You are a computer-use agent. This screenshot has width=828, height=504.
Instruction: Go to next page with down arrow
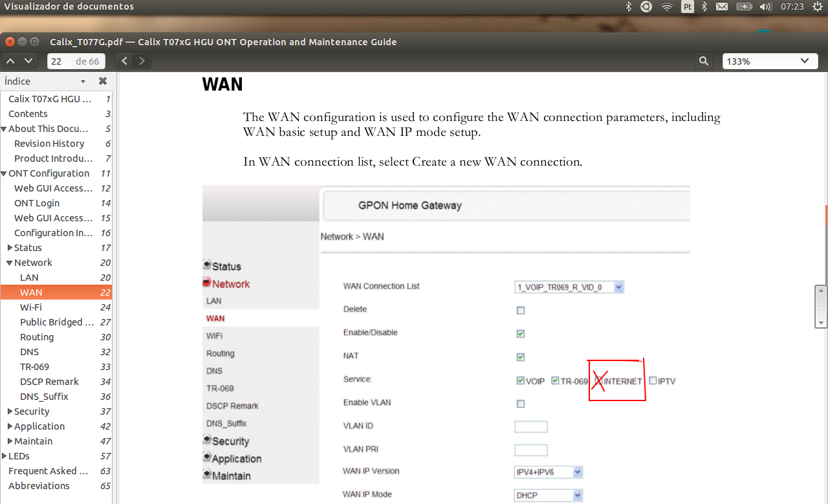28,61
